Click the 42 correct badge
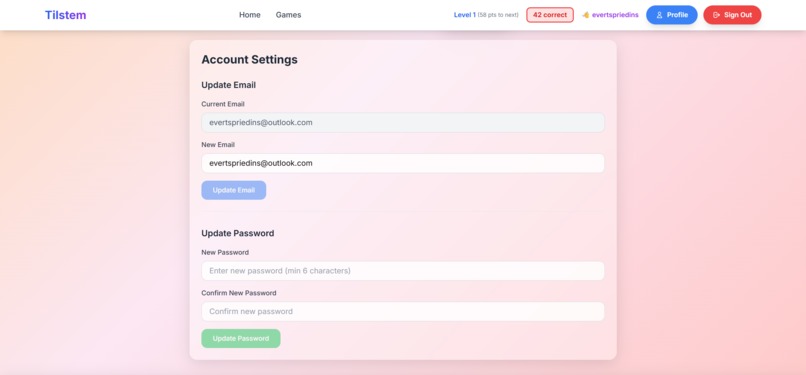 coord(550,15)
